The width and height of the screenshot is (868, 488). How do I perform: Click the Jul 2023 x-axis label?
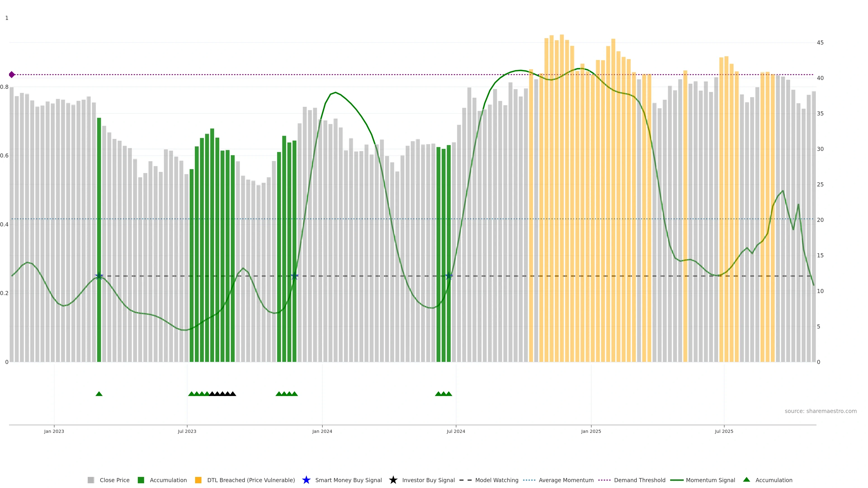187,431
